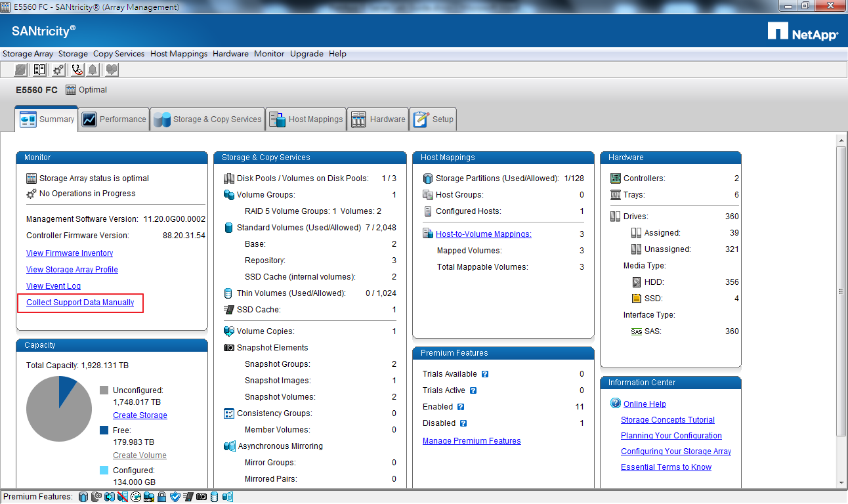Switch to the Performance tab
The height and width of the screenshot is (504, 848).
tap(114, 119)
